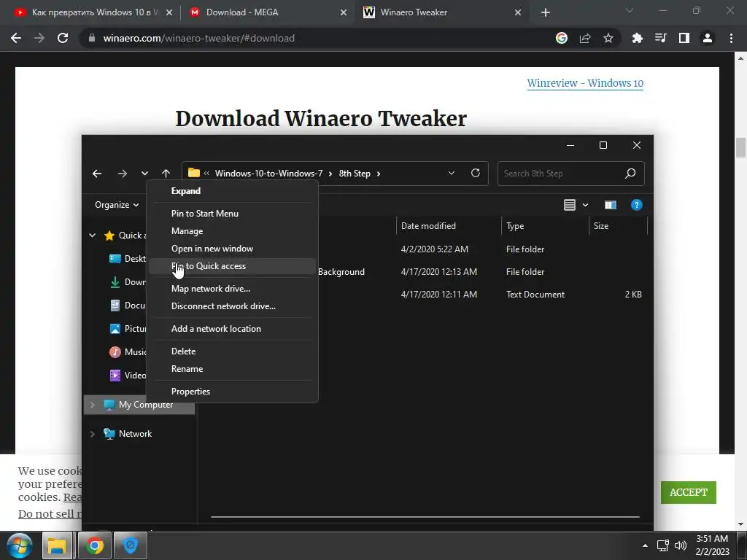Image resolution: width=747 pixels, height=560 pixels.
Task: Open Organize dropdown menu
Action: click(x=117, y=205)
